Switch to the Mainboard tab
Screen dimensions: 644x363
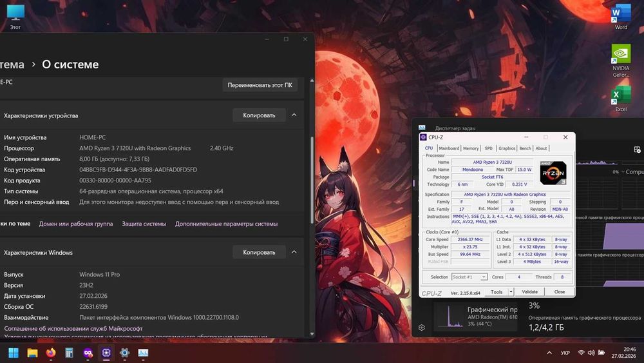449,148
